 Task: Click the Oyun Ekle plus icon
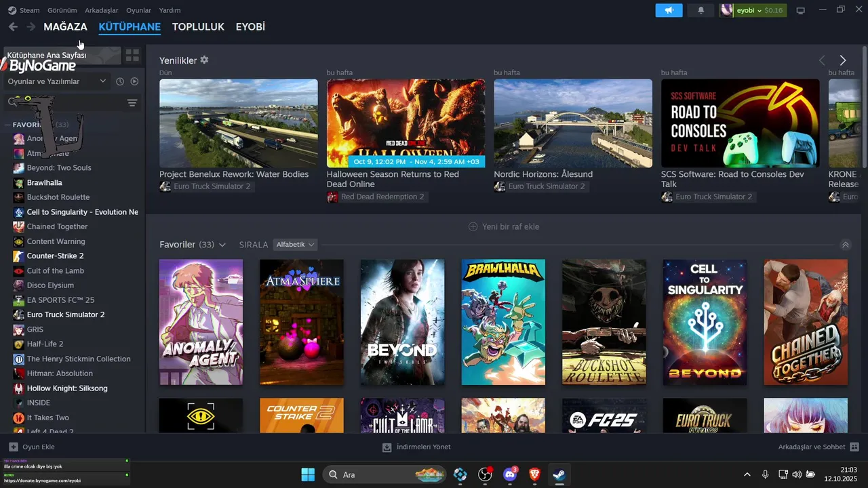(14, 447)
